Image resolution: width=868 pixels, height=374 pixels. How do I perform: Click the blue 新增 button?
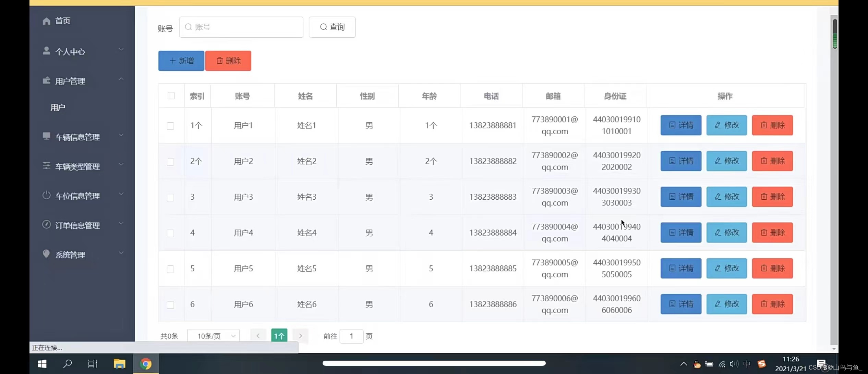181,61
